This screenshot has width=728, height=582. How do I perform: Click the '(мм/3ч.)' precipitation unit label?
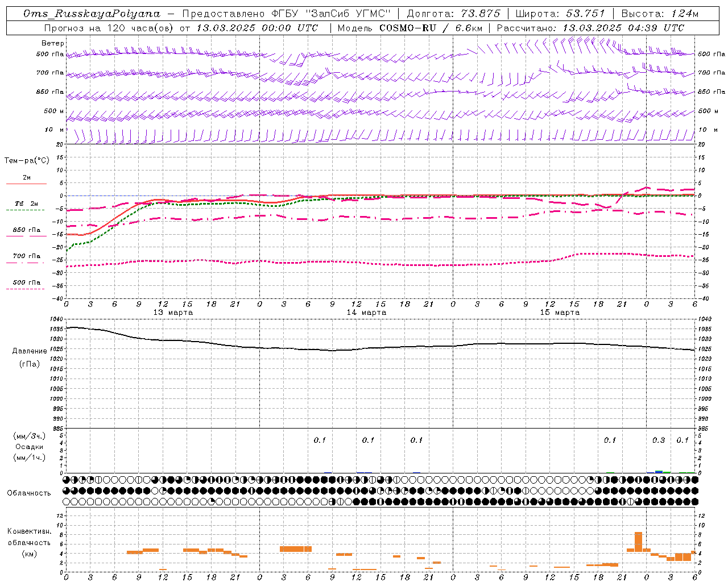coord(30,436)
